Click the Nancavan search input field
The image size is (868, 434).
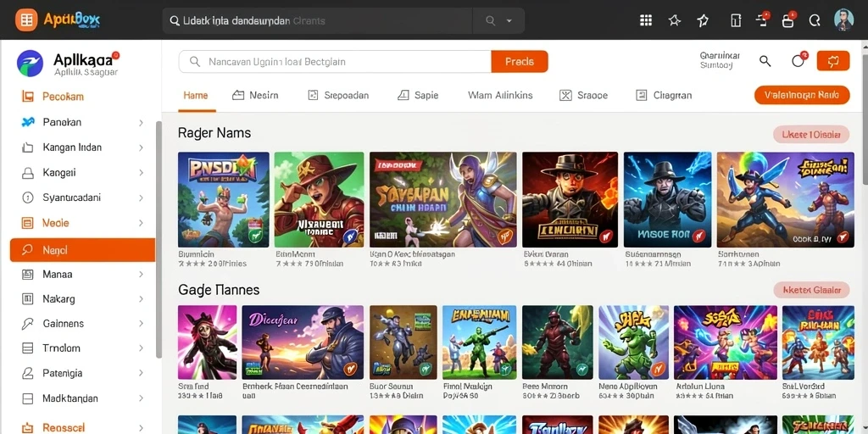tap(335, 61)
